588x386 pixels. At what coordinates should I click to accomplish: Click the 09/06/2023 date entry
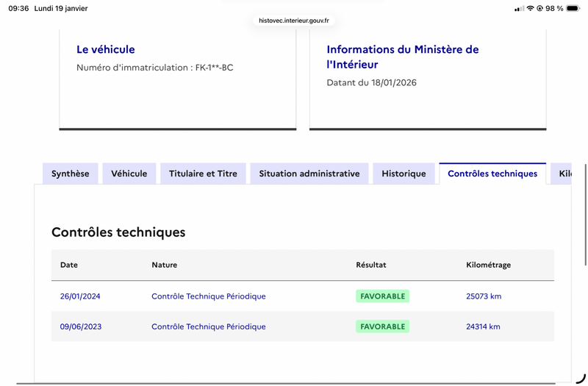point(80,326)
